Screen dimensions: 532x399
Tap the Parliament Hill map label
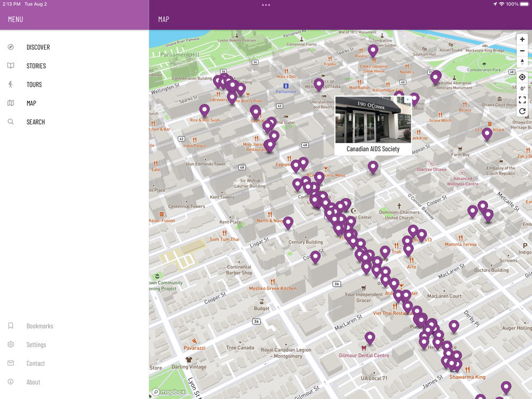pos(180,55)
